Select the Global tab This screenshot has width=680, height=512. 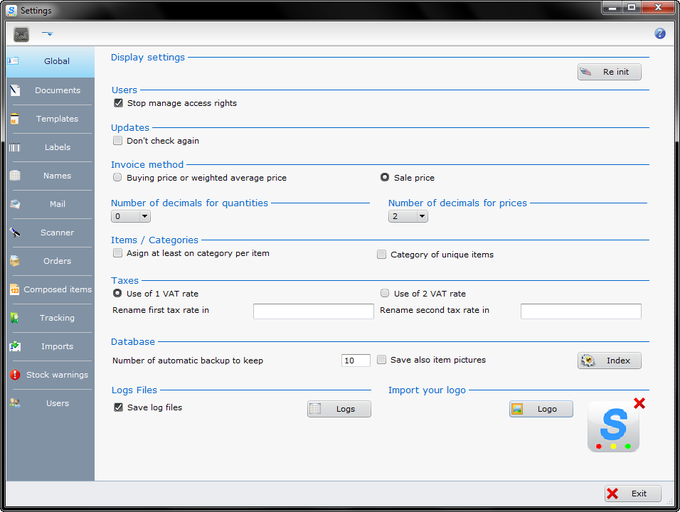51,61
